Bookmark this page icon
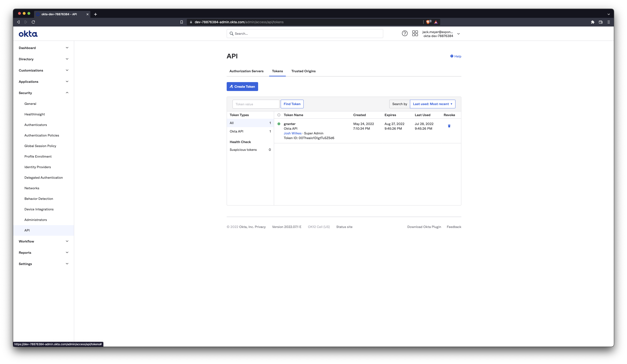627x364 pixels. [x=182, y=22]
